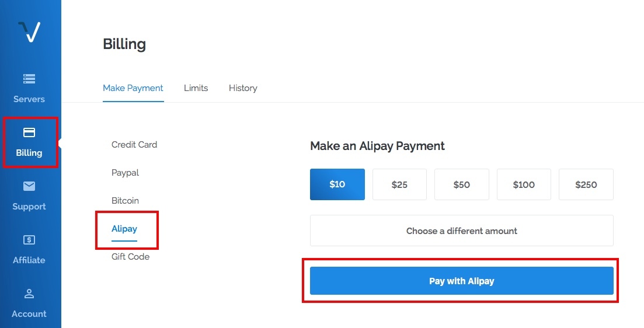Select Paypal payment method
644x328 pixels.
point(126,173)
